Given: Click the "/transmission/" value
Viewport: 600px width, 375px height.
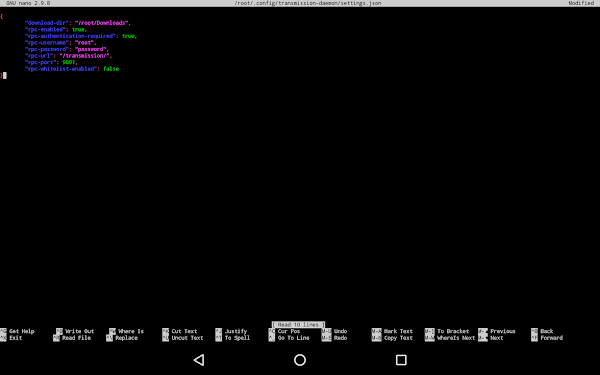Looking at the screenshot, I should click(x=84, y=56).
